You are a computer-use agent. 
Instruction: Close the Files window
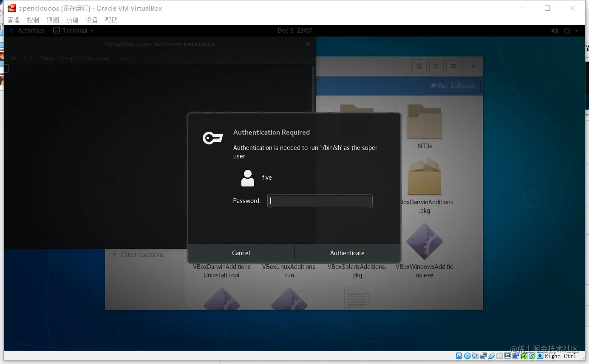click(x=473, y=66)
